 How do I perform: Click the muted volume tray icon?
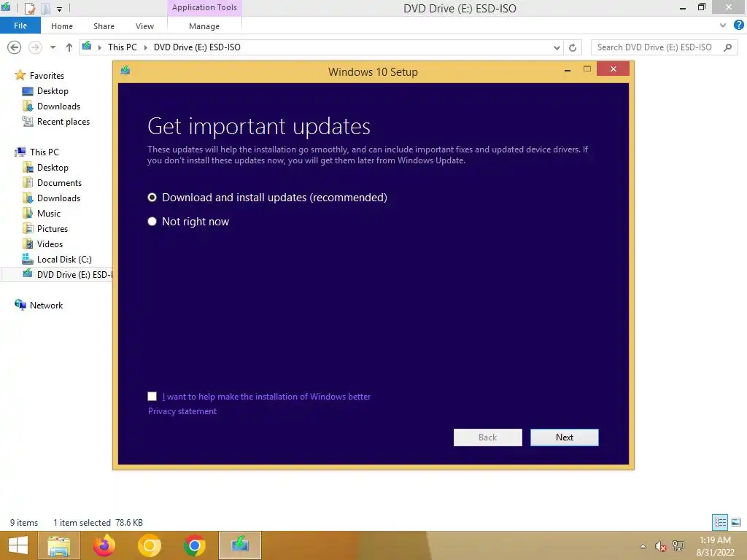click(660, 546)
